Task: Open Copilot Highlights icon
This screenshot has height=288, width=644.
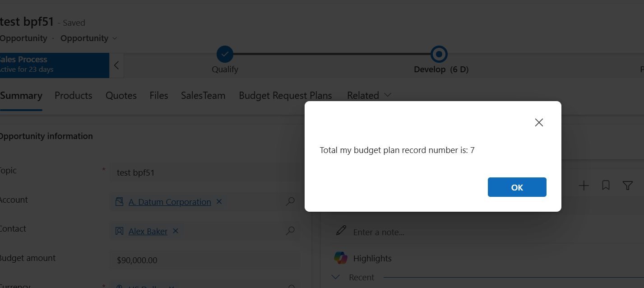Action: coord(341,258)
